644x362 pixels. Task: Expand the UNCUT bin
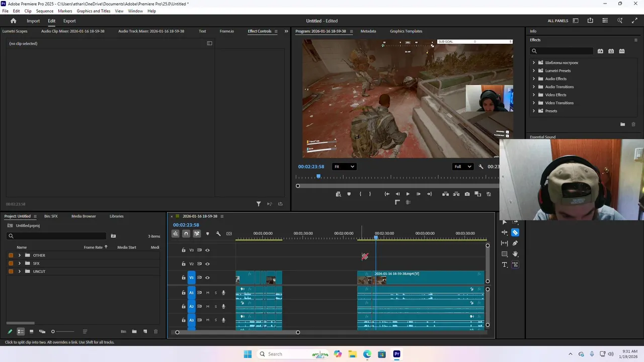tap(20, 271)
